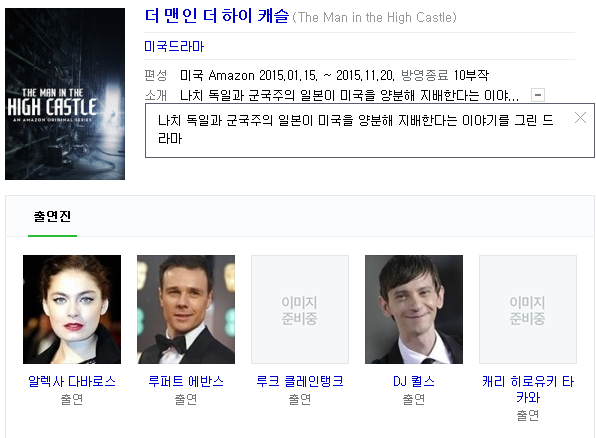
Task: Close the synopsis popup with X icon
Action: (580, 118)
